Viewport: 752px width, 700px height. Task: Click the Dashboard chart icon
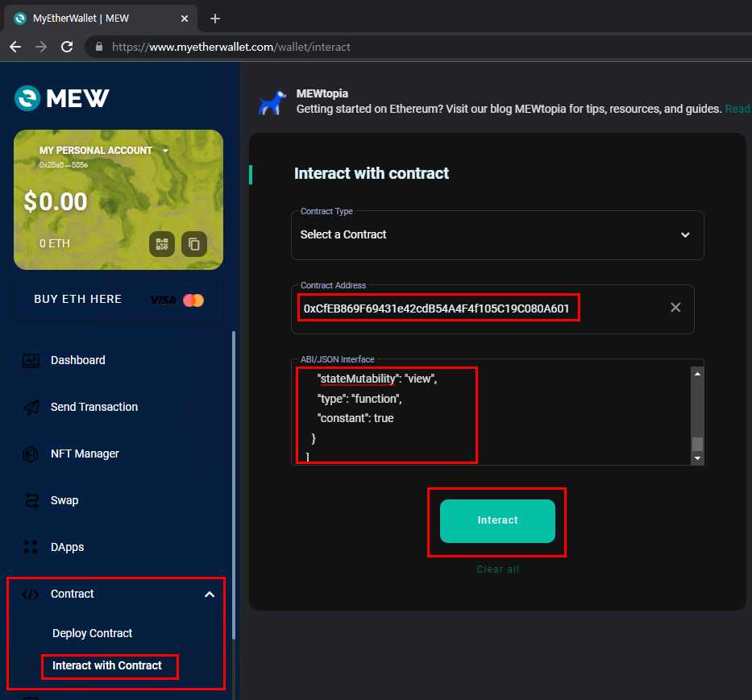[31, 361]
